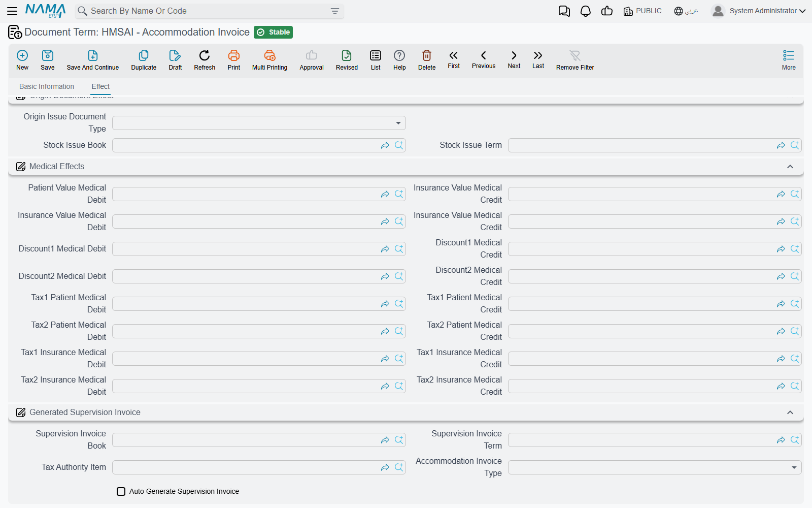Image resolution: width=812 pixels, height=508 pixels.
Task: Switch to Basic Information tab
Action: [x=47, y=86]
